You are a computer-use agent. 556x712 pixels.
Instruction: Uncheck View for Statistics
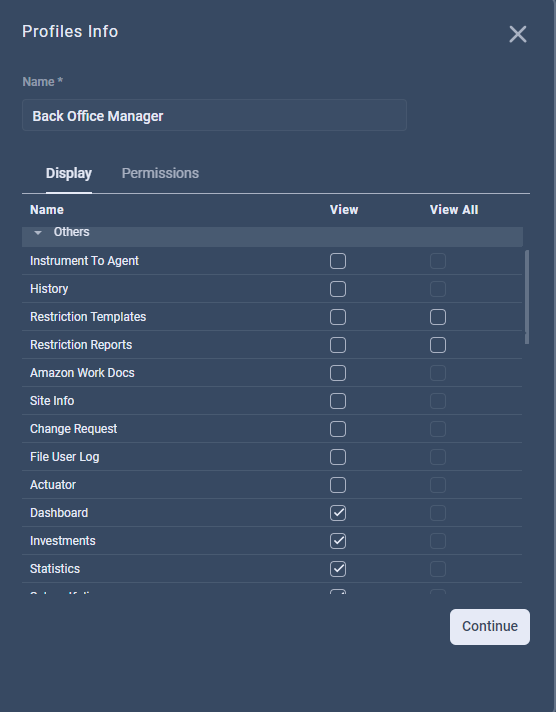click(338, 569)
